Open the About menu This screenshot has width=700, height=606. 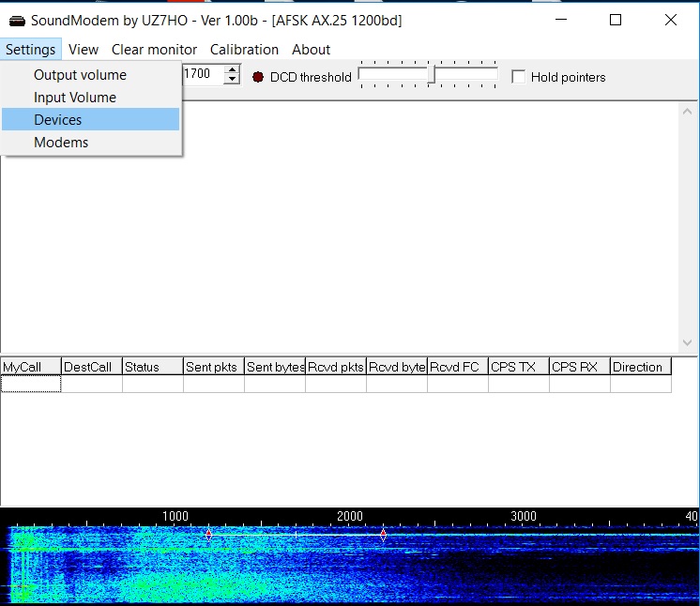(x=311, y=50)
